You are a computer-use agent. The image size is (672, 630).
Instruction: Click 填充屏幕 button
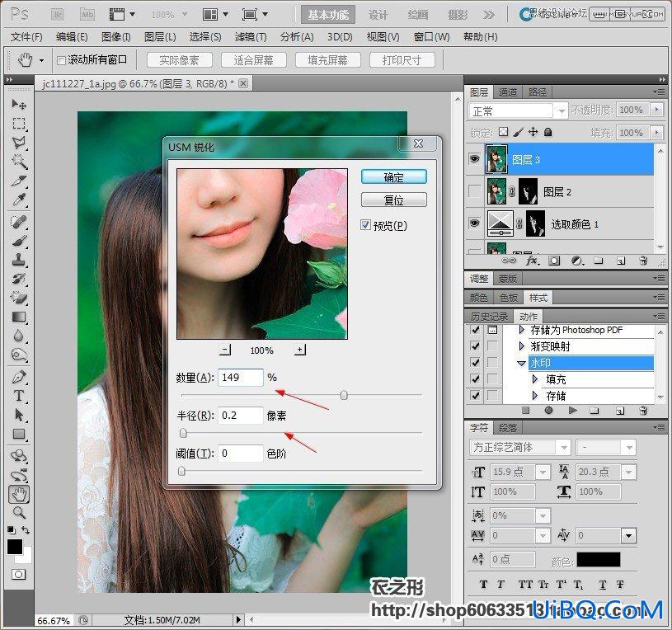point(327,60)
